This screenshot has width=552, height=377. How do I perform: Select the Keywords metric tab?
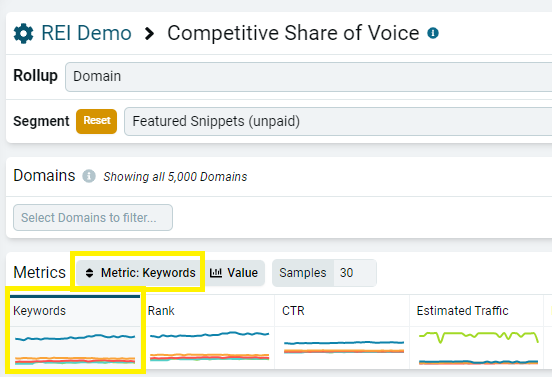pyautogui.click(x=75, y=311)
